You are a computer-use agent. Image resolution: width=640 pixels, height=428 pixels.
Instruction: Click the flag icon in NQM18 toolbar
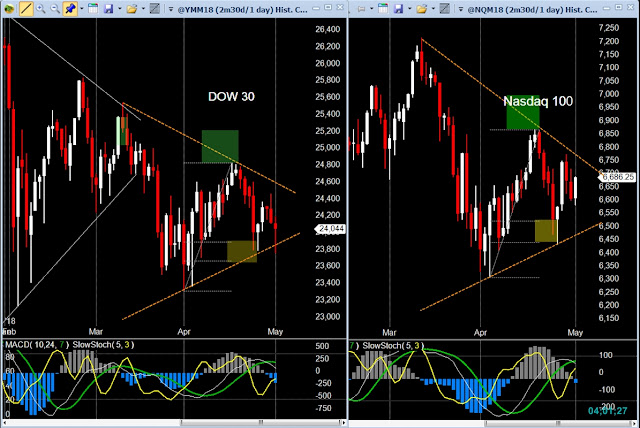point(361,9)
